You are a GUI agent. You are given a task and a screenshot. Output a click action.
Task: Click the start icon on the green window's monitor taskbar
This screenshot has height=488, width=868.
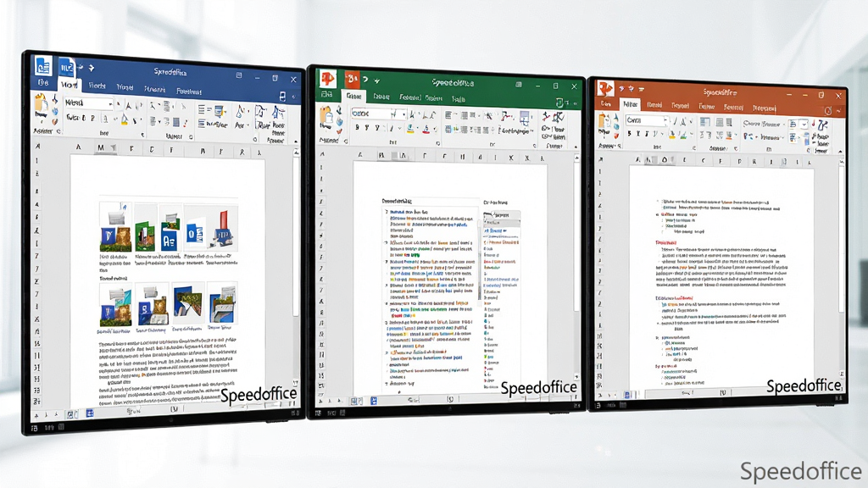319,413
